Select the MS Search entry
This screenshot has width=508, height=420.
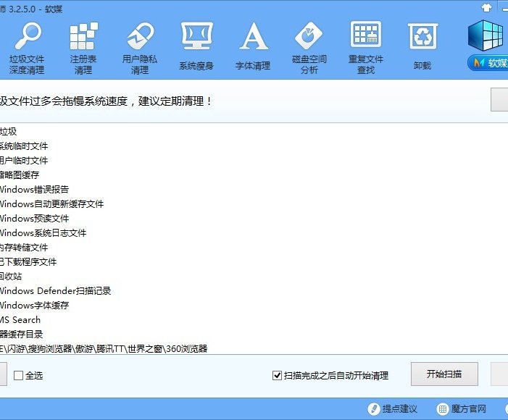click(20, 319)
